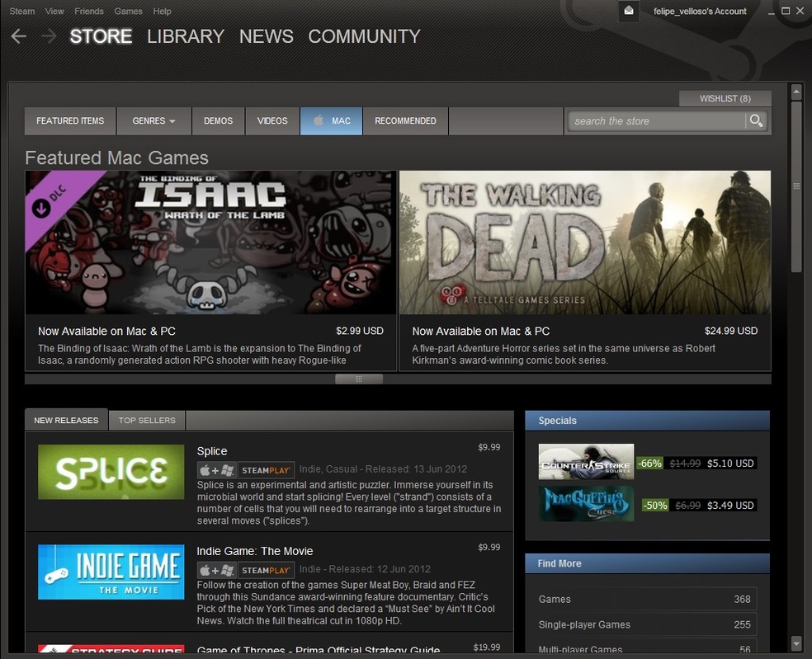Click the $3.49 USD MacGuffin's price

pos(730,506)
